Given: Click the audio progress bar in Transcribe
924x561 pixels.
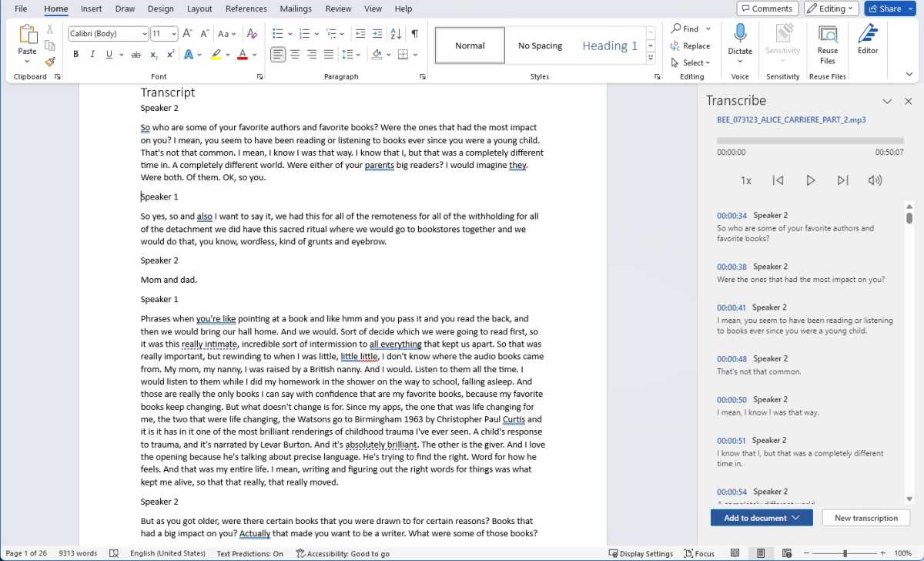Looking at the screenshot, I should point(810,139).
